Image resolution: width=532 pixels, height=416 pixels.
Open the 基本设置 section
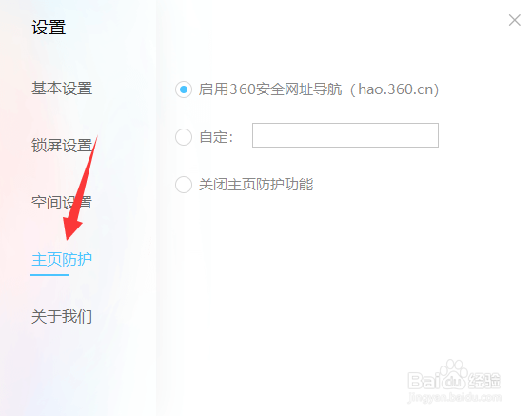62,89
